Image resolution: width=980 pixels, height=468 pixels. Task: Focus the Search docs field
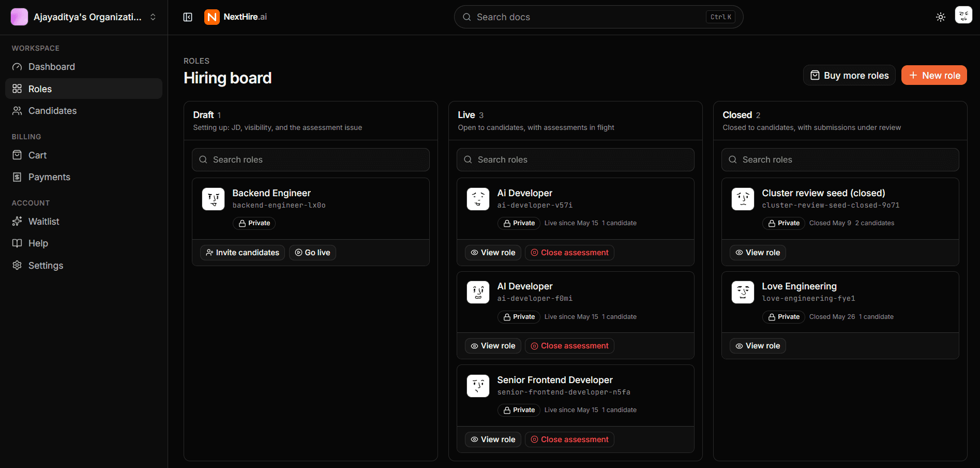click(598, 17)
